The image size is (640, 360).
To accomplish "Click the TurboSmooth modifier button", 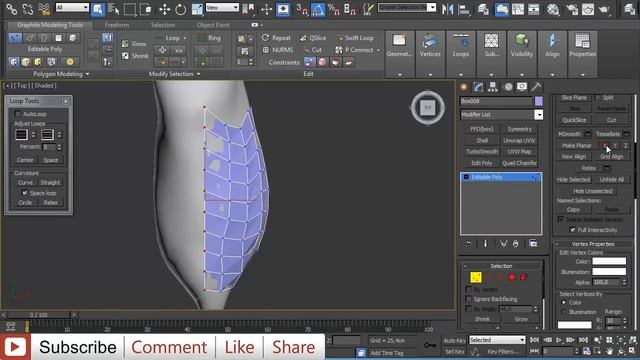I will click(482, 151).
